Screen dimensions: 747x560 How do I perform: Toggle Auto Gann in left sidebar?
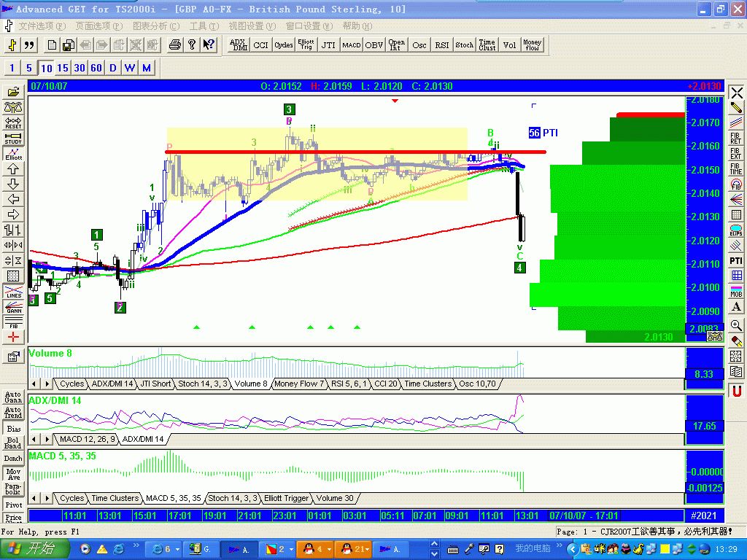tap(13, 397)
